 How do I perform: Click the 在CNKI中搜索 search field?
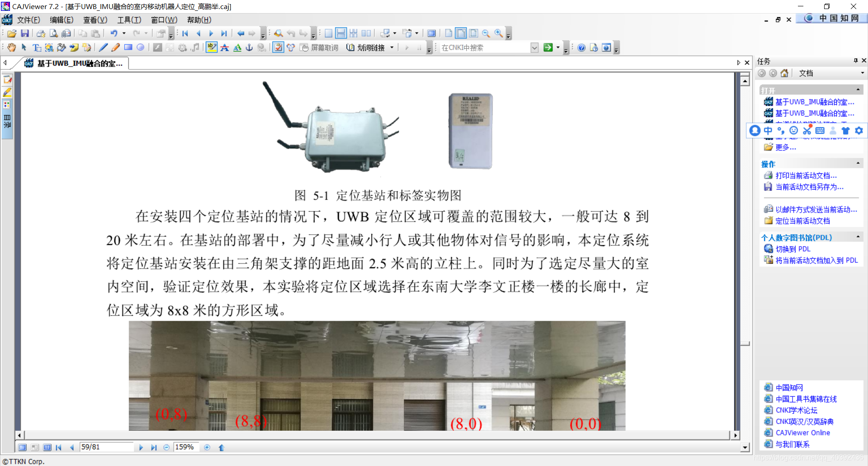pyautogui.click(x=485, y=48)
